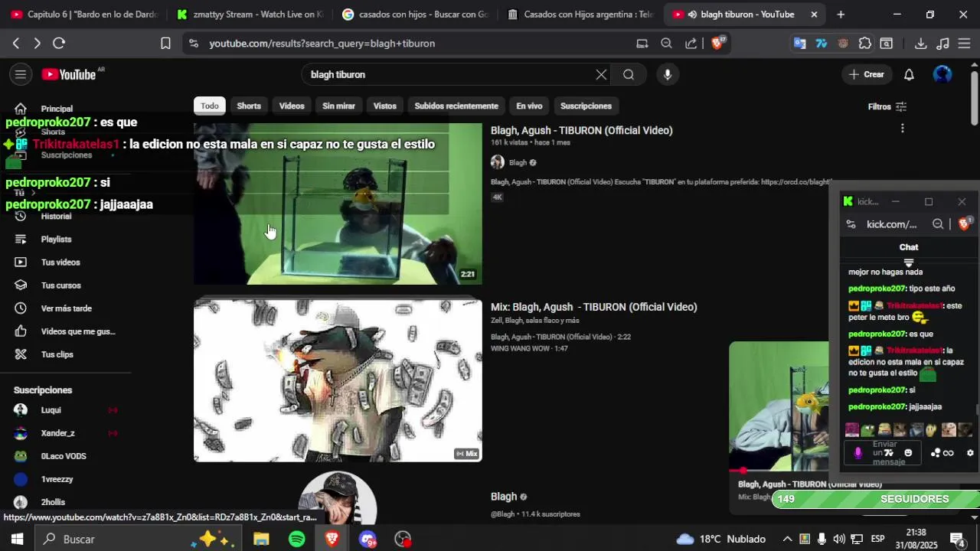Select the Shorts filter chip
Screen dimensions: 980x551
click(x=249, y=106)
